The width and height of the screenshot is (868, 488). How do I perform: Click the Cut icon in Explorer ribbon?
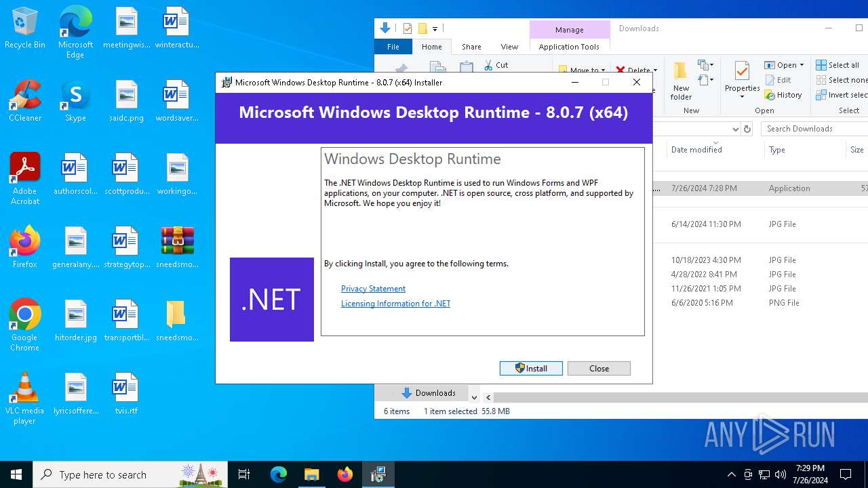click(x=488, y=65)
